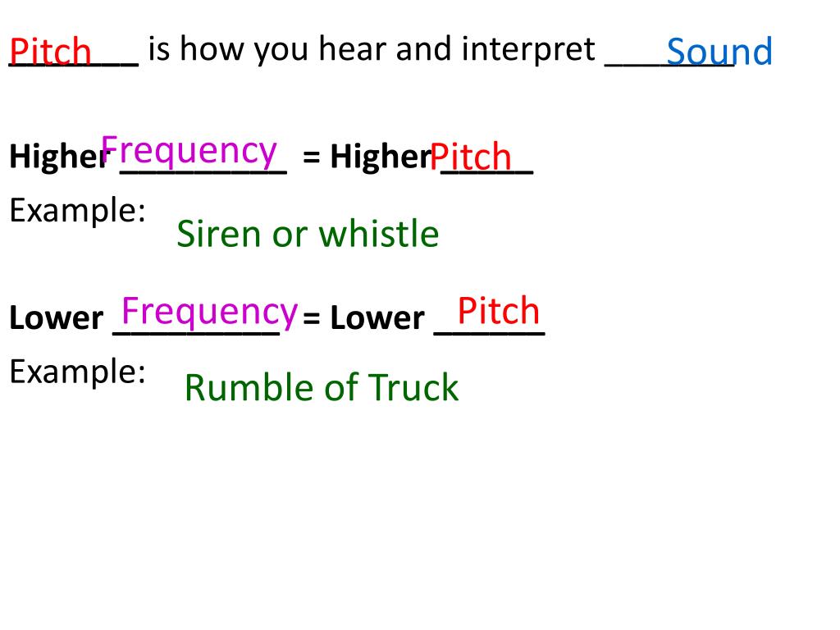Click the blank underline under top-left Pitch

click(74, 66)
